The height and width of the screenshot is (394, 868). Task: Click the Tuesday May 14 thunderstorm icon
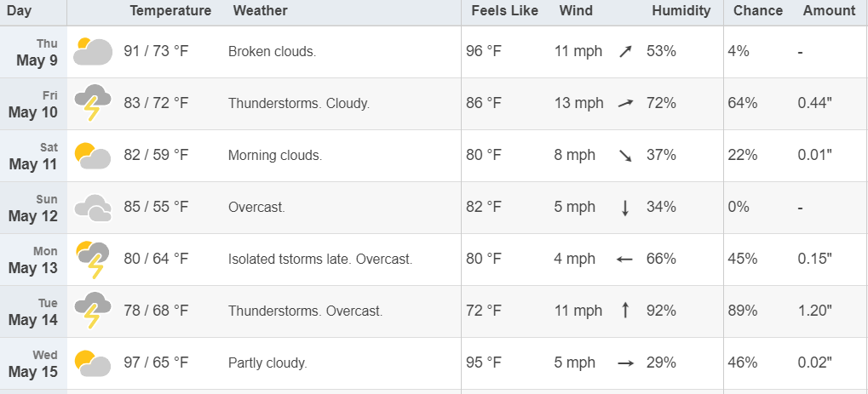[93, 311]
